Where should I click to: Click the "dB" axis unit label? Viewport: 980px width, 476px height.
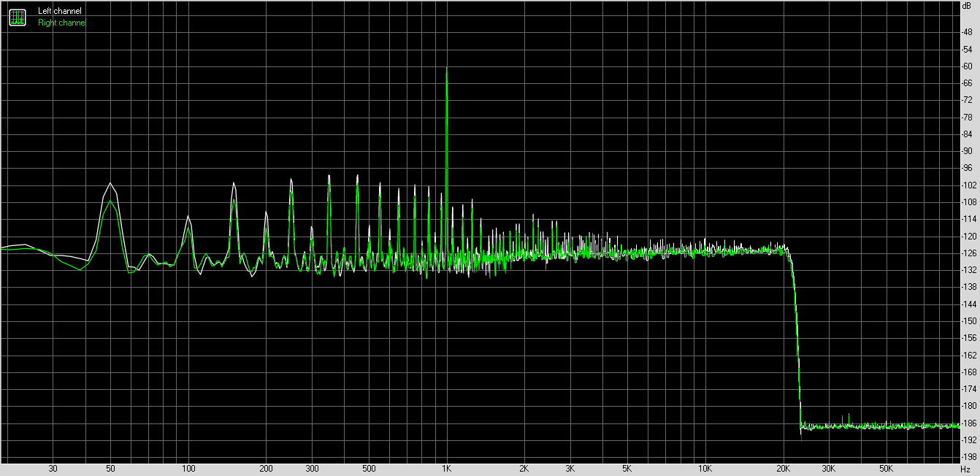pos(967,6)
